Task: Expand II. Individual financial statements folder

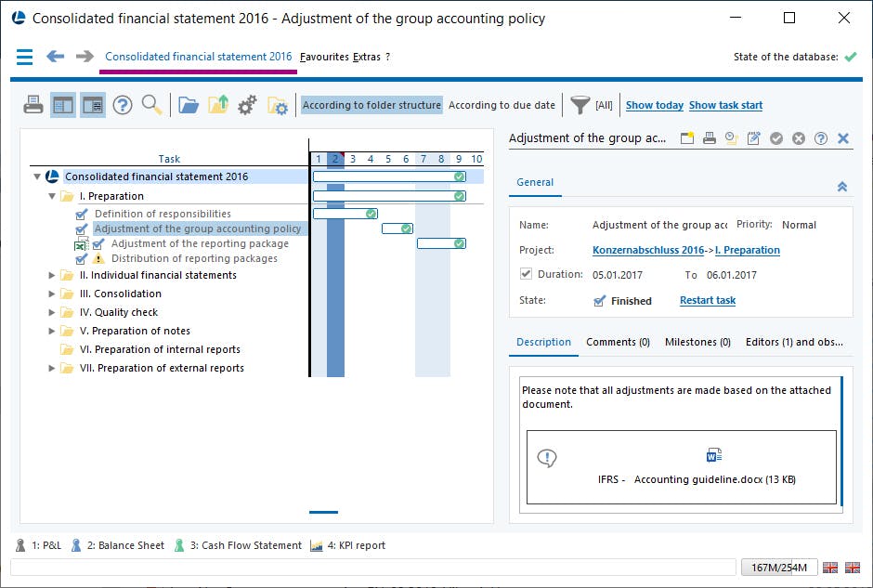Action: [52, 275]
